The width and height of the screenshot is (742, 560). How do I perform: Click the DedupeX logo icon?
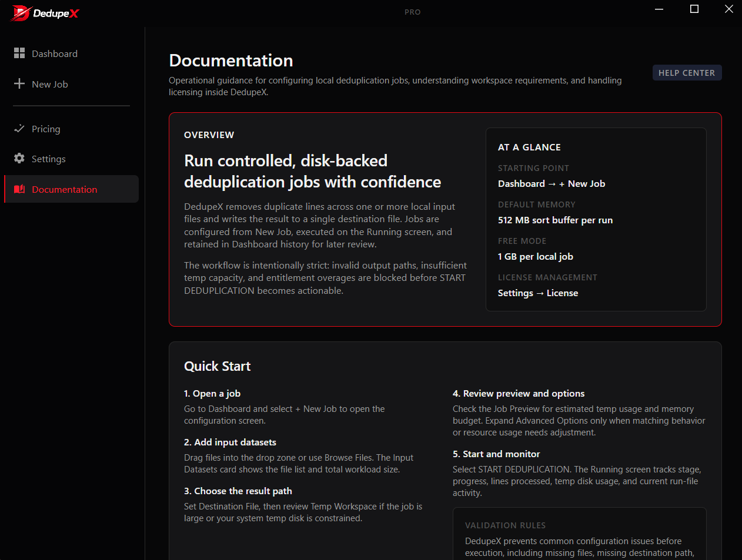tap(21, 13)
